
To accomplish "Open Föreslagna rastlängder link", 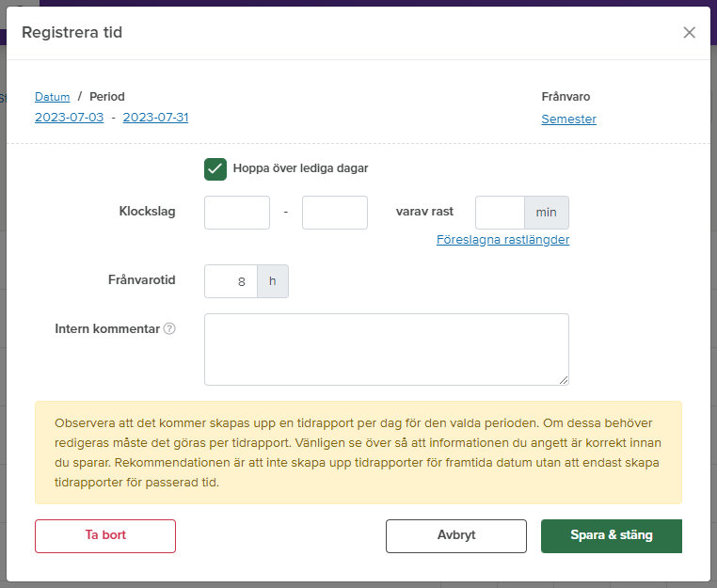I will (503, 240).
